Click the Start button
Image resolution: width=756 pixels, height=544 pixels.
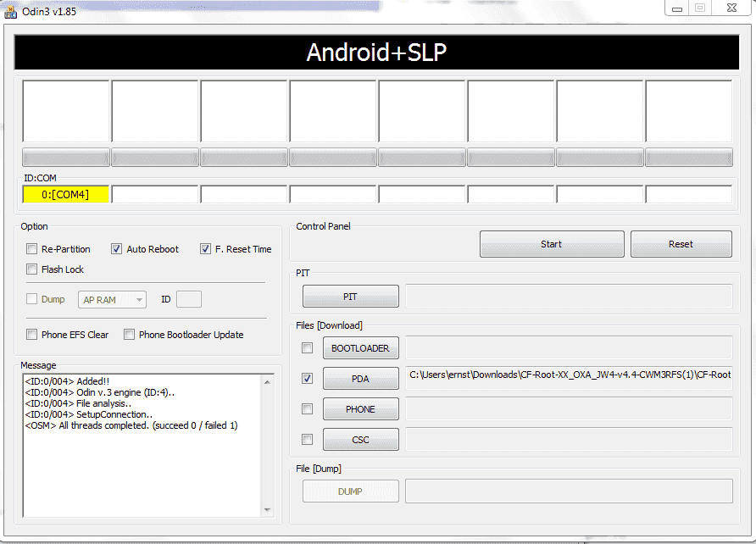pos(552,244)
